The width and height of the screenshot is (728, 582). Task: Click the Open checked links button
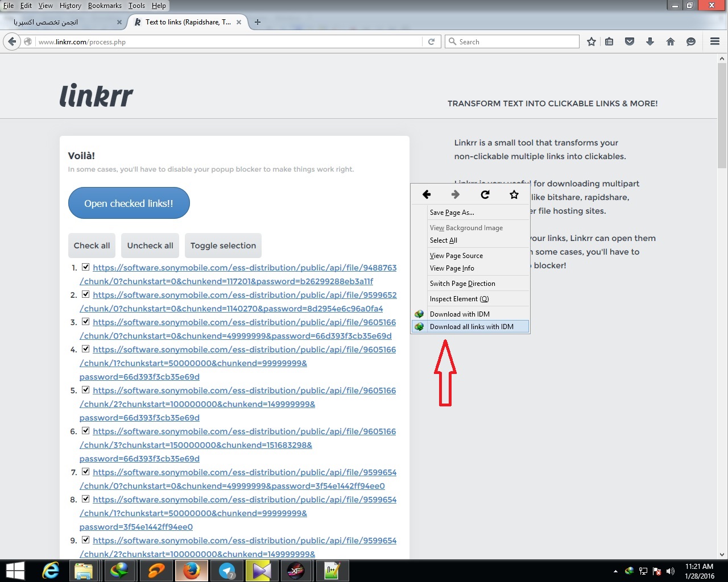coord(129,203)
